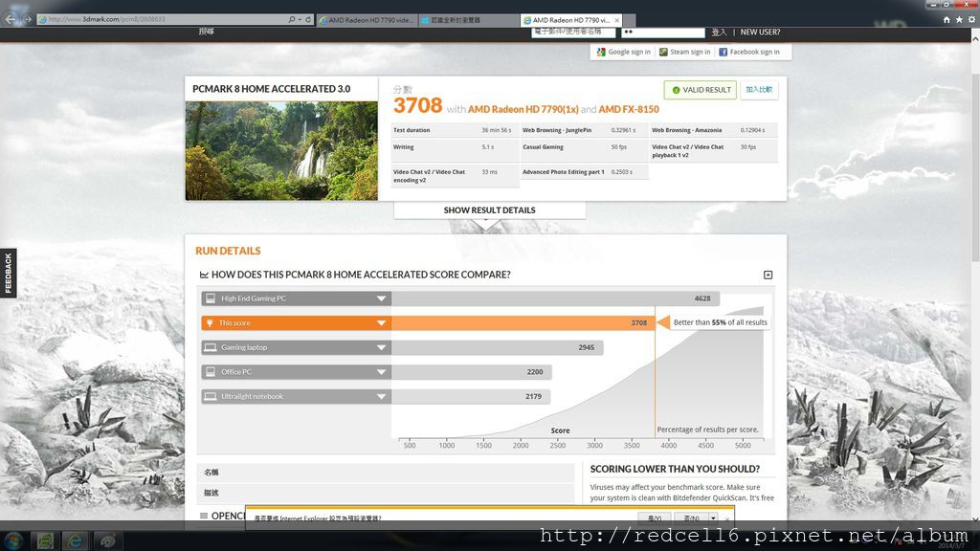Viewport: 980px width, 551px height.
Task: Open the Windows Start button
Action: click(x=13, y=540)
